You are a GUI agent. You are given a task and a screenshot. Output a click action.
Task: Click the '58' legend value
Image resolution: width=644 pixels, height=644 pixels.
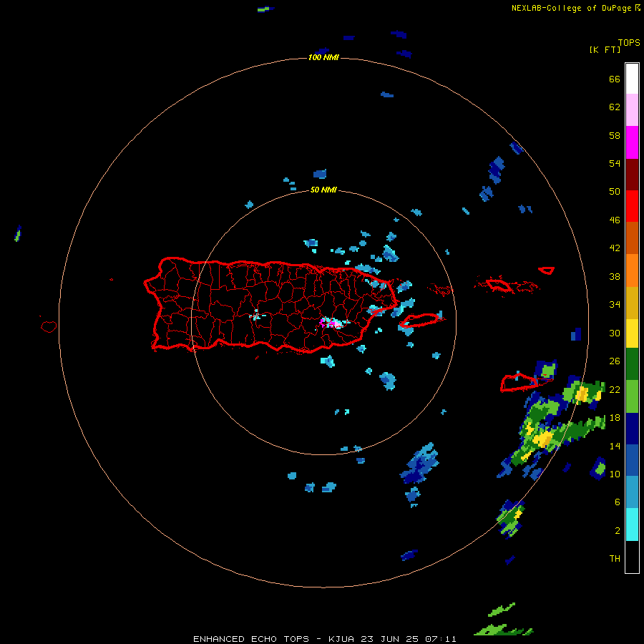click(615, 135)
